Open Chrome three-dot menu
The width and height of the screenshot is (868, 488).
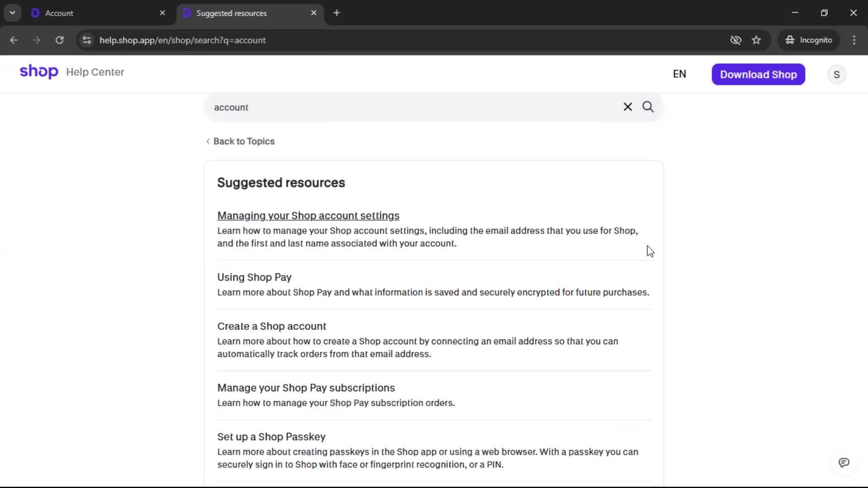coord(854,40)
